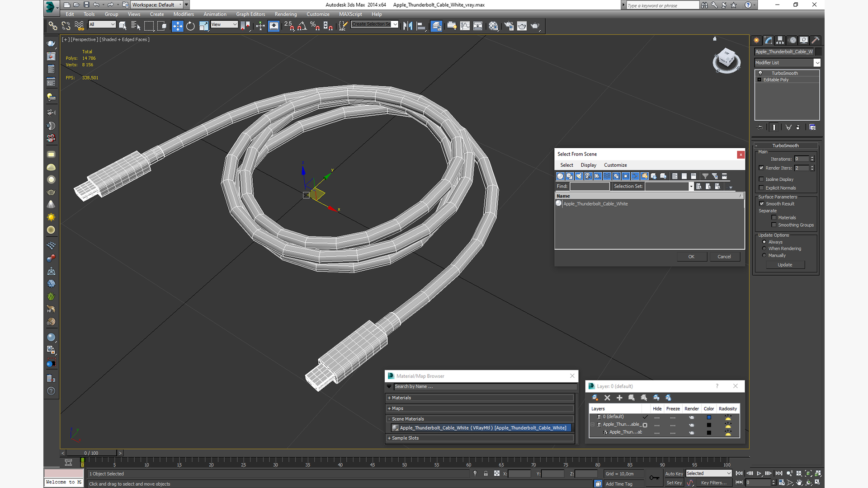Image resolution: width=868 pixels, height=488 pixels.
Task: Select the Select and Move tool
Action: [177, 26]
